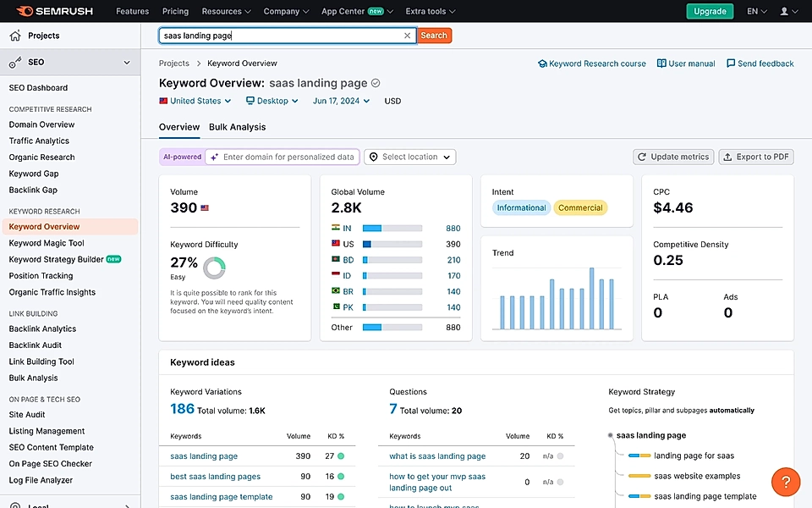Image resolution: width=812 pixels, height=508 pixels.
Task: Click the Upgrade button
Action: [709, 11]
